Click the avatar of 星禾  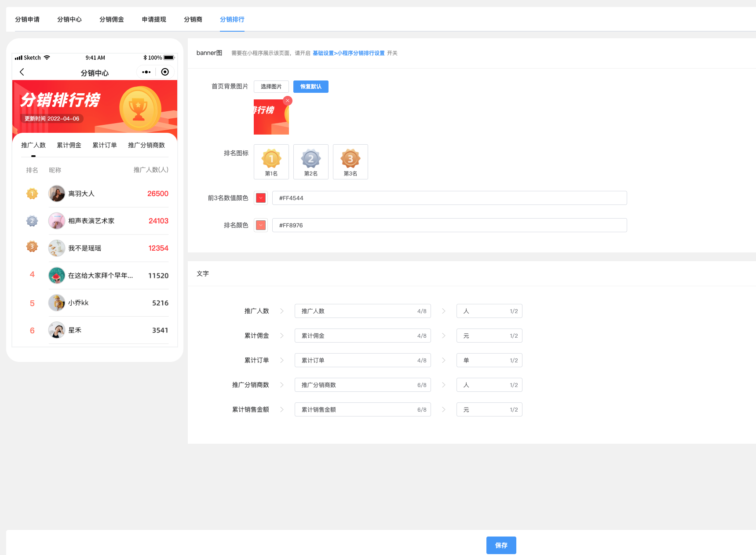coord(57,330)
